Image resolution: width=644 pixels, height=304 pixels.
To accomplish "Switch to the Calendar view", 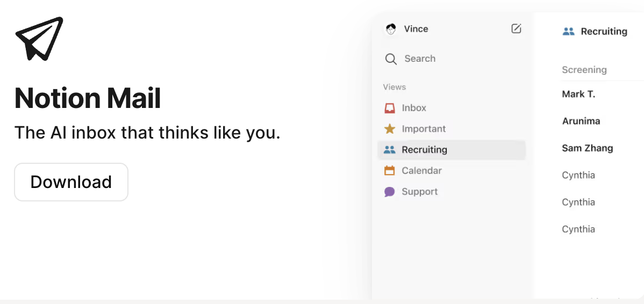I will coord(421,171).
